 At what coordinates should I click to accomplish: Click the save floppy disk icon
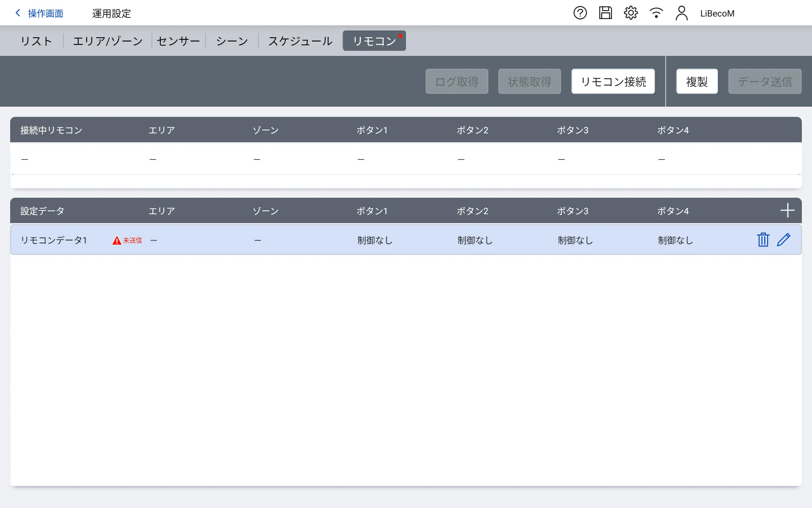(x=605, y=13)
